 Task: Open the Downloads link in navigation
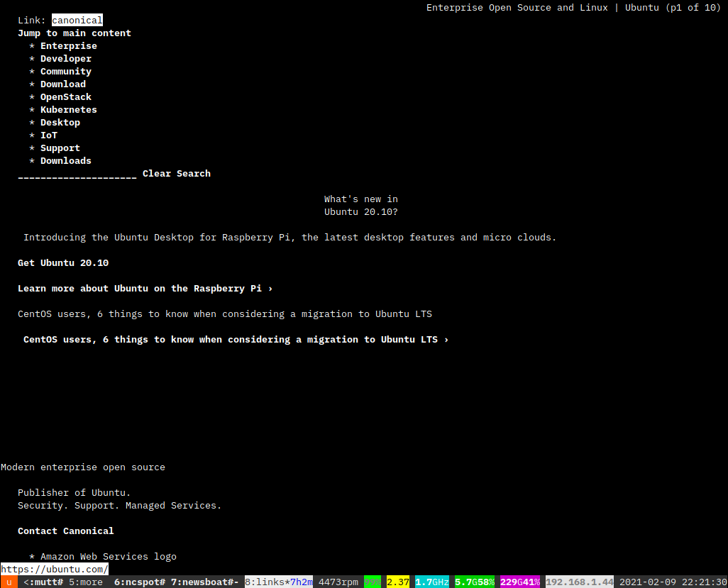(x=66, y=160)
